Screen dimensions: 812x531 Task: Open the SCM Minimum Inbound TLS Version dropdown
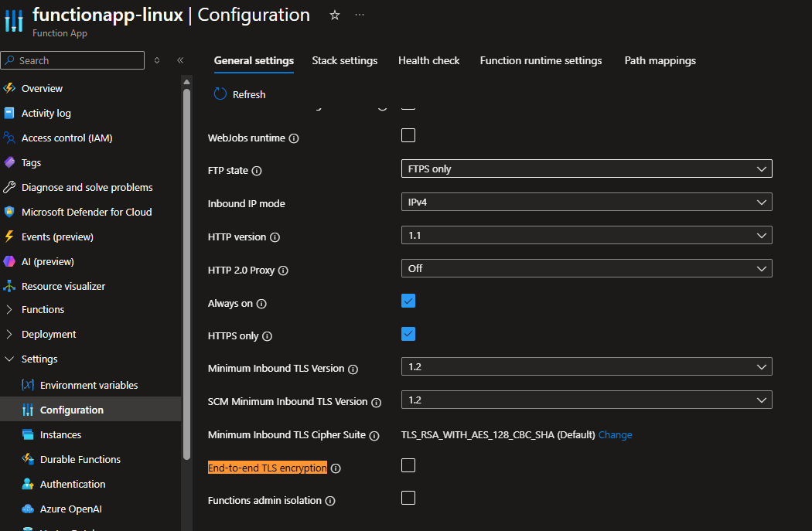(587, 400)
